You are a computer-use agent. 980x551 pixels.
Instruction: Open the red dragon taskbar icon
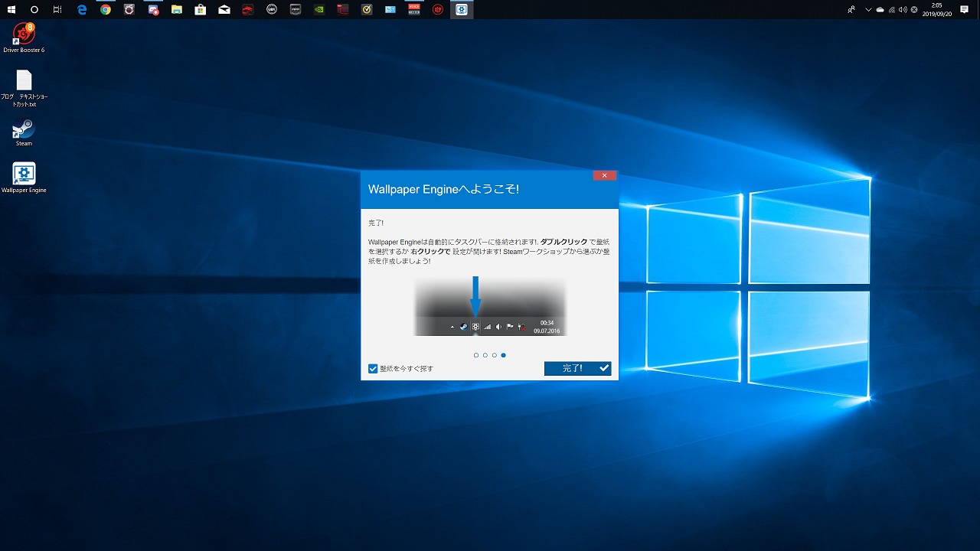(248, 10)
